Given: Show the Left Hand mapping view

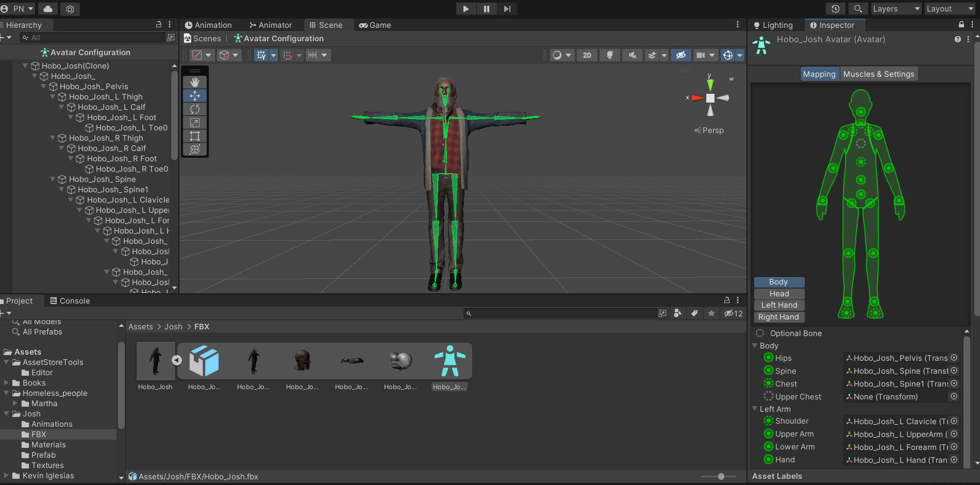Looking at the screenshot, I should tap(779, 305).
